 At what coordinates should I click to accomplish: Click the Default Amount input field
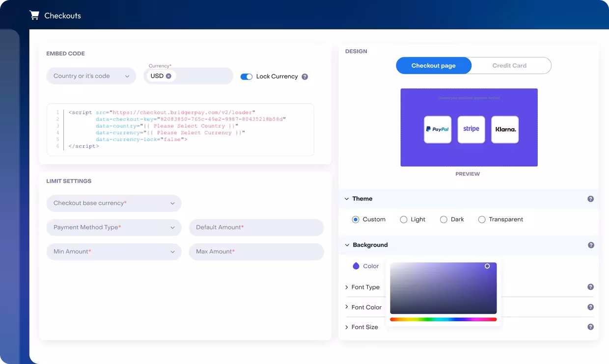click(x=256, y=227)
